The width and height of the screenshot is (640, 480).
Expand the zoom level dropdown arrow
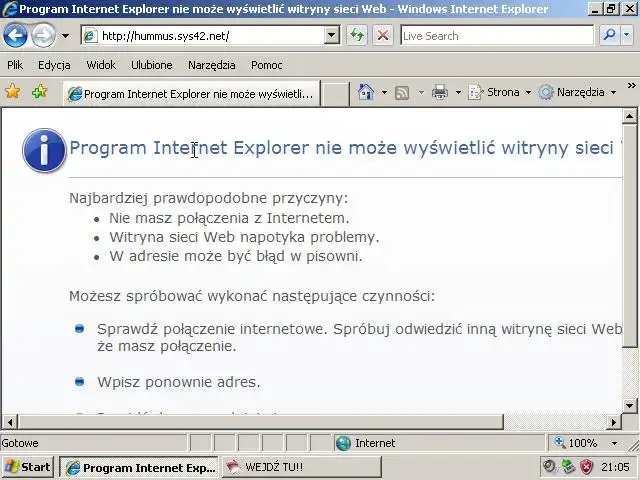(x=614, y=443)
